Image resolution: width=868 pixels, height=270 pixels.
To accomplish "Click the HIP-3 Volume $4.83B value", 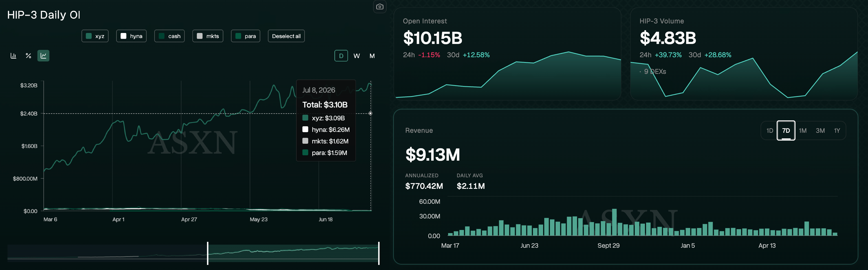I will pyautogui.click(x=668, y=38).
